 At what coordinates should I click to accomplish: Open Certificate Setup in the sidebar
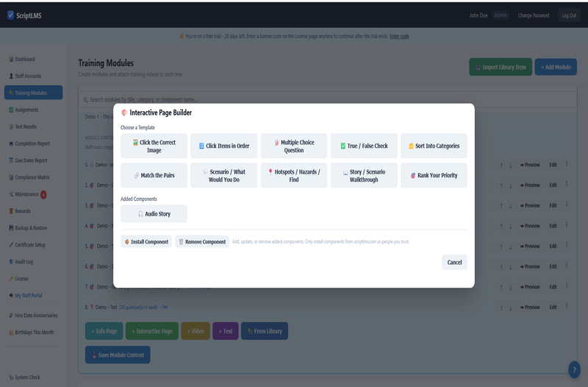[33, 245]
